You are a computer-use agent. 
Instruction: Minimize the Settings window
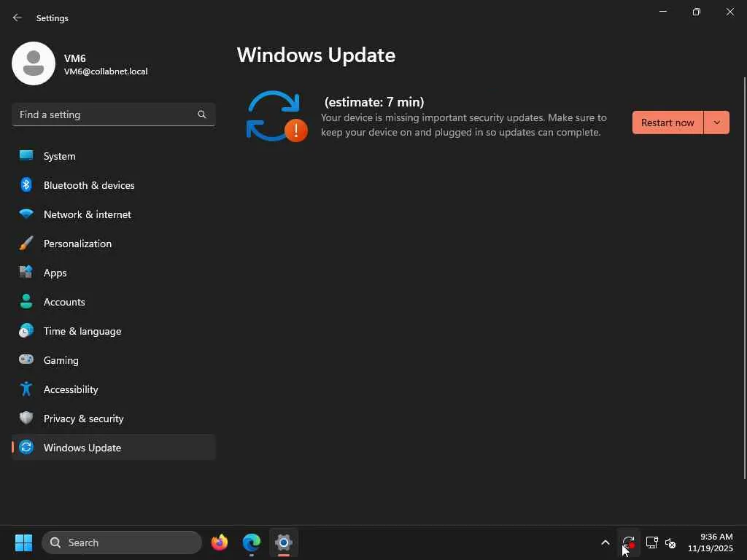coord(662,12)
